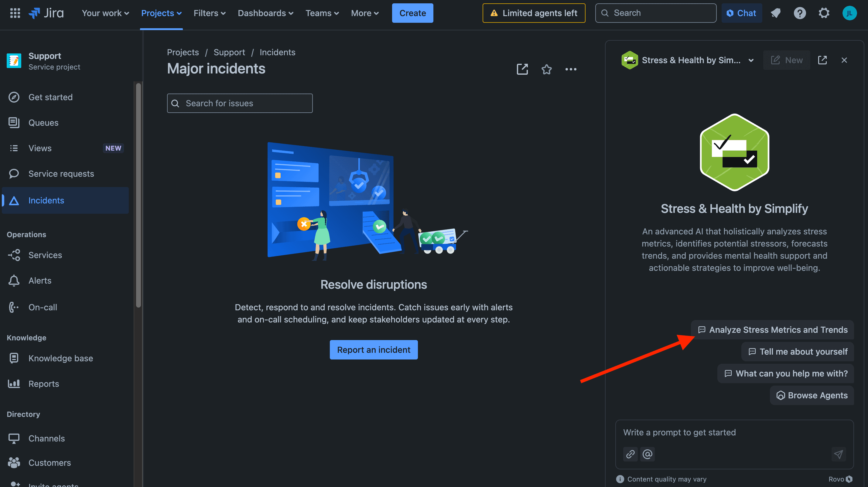Open Alerts under Operations

coord(65,281)
